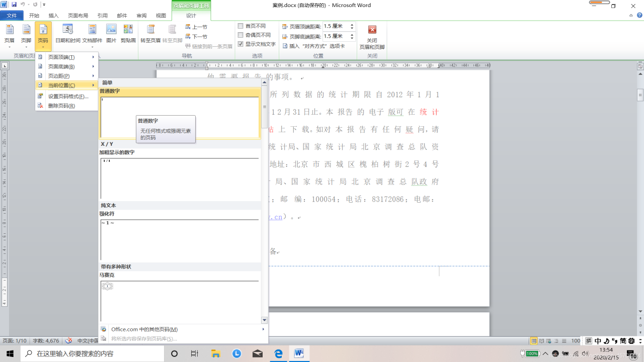Image resolution: width=644 pixels, height=362 pixels.
Task: Click the 下一节 next section button
Action: pyautogui.click(x=196, y=37)
